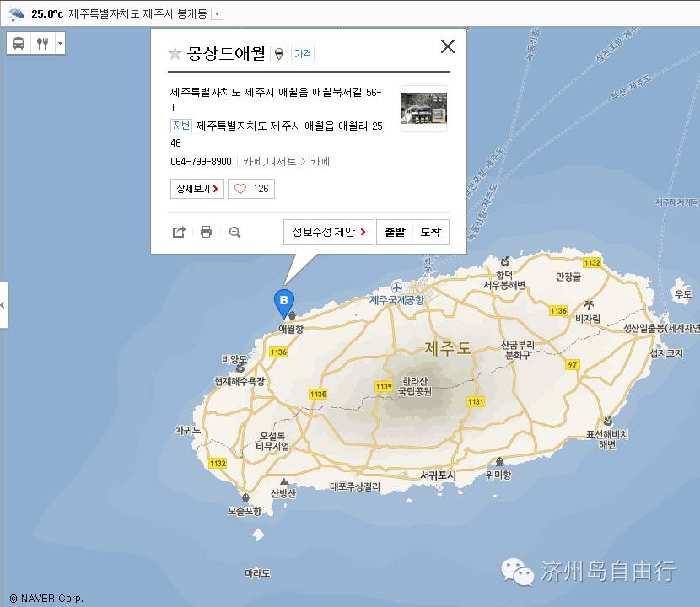Click the 위미항 port icon
This screenshot has height=607, width=700.
499,461
